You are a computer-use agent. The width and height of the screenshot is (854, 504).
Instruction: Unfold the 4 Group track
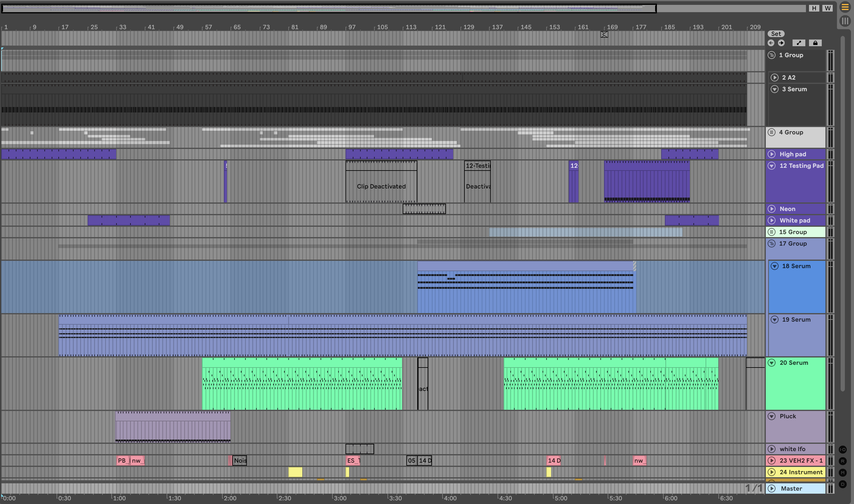772,132
